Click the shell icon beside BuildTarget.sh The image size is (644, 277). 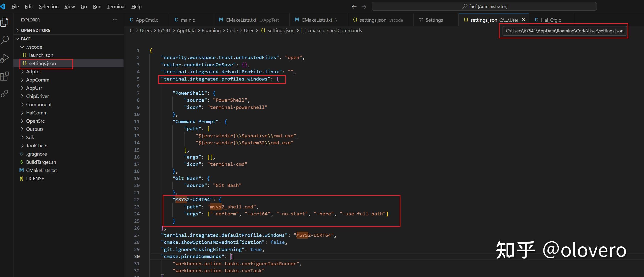pyautogui.click(x=21, y=162)
